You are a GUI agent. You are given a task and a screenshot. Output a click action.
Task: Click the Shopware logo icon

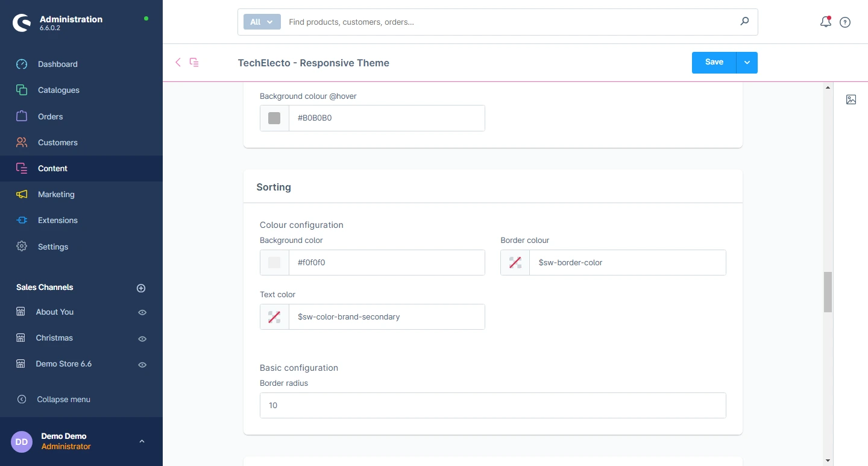(22, 23)
